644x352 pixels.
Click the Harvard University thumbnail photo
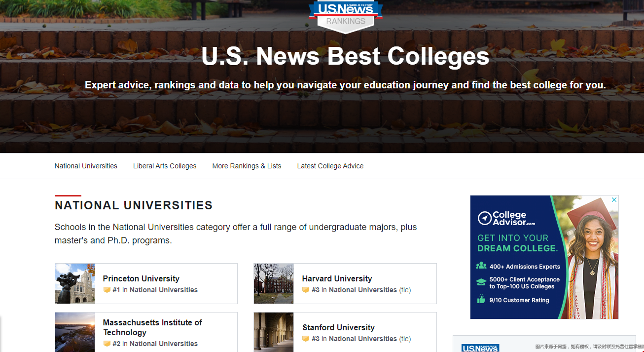pyautogui.click(x=274, y=283)
